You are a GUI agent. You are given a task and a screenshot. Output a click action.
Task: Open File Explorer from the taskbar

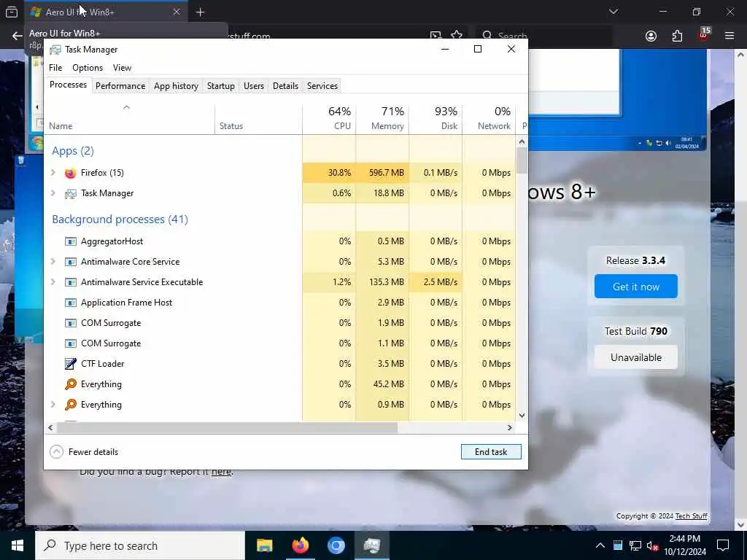point(264,545)
